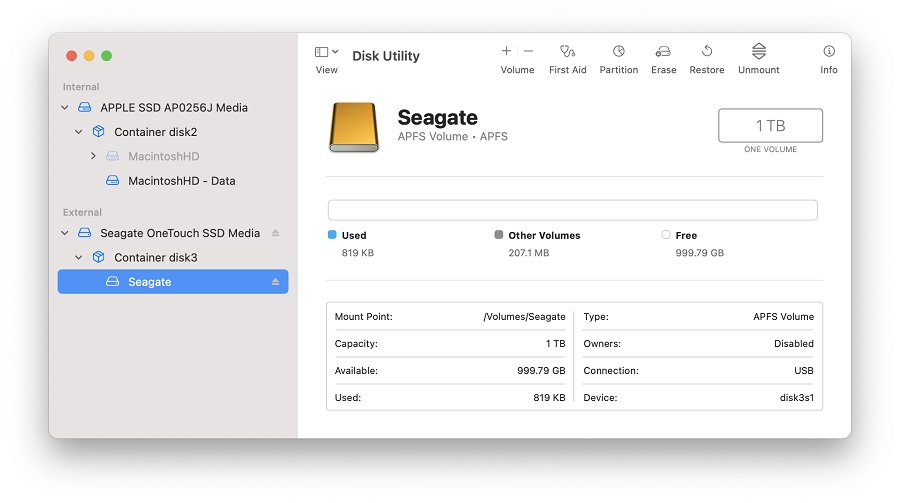Open the Restore function

click(x=707, y=59)
